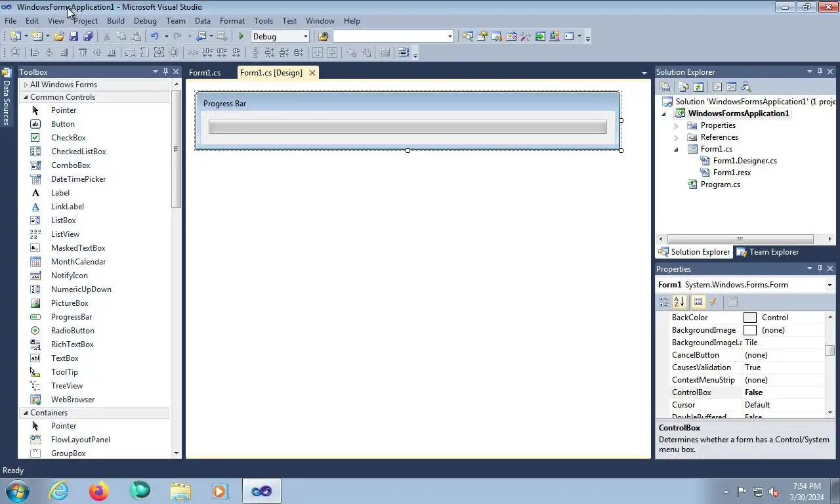Pin the Toolbox panel auto-hide
The image size is (840, 504).
pos(165,72)
